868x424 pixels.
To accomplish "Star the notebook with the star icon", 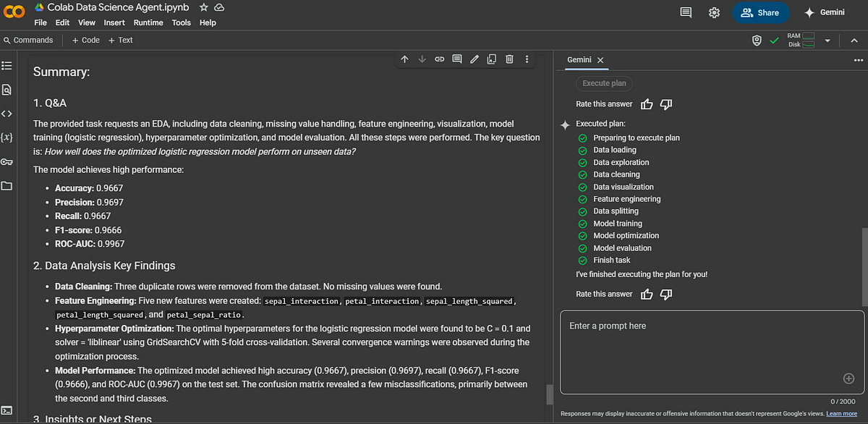I will coord(204,7).
